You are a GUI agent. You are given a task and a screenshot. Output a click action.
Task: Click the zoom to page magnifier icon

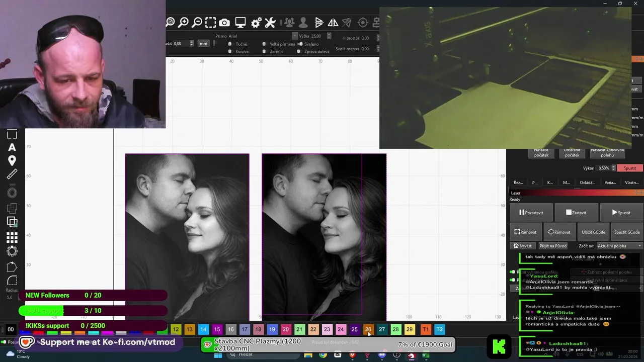(x=171, y=22)
